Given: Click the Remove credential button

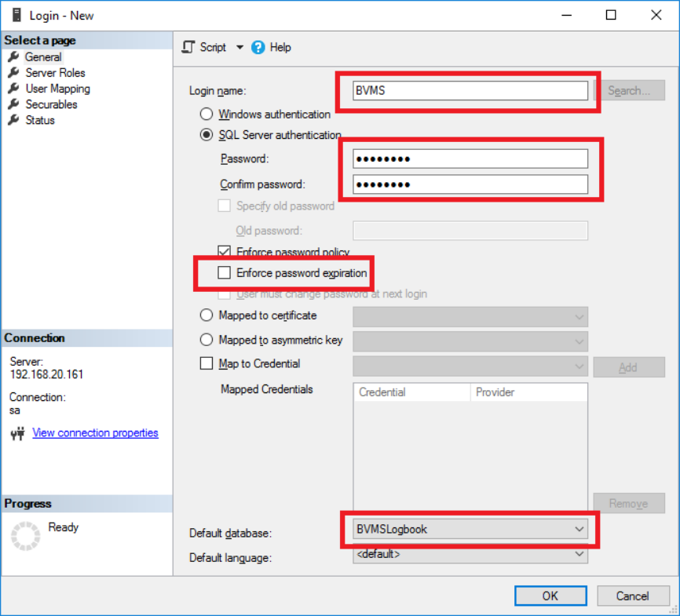Looking at the screenshot, I should [629, 503].
